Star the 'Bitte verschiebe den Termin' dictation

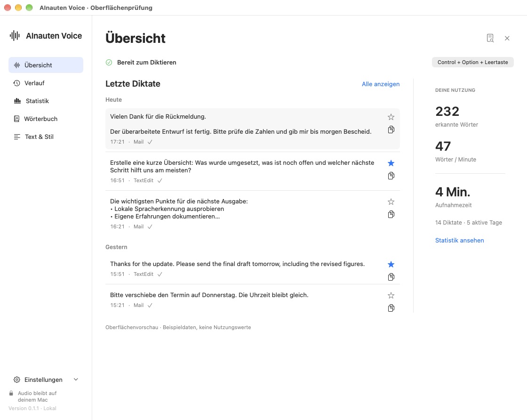[391, 296]
